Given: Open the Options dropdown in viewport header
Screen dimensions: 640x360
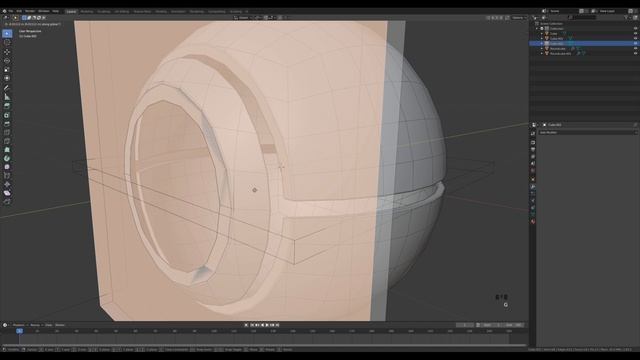Looking at the screenshot, I should click(x=518, y=18).
